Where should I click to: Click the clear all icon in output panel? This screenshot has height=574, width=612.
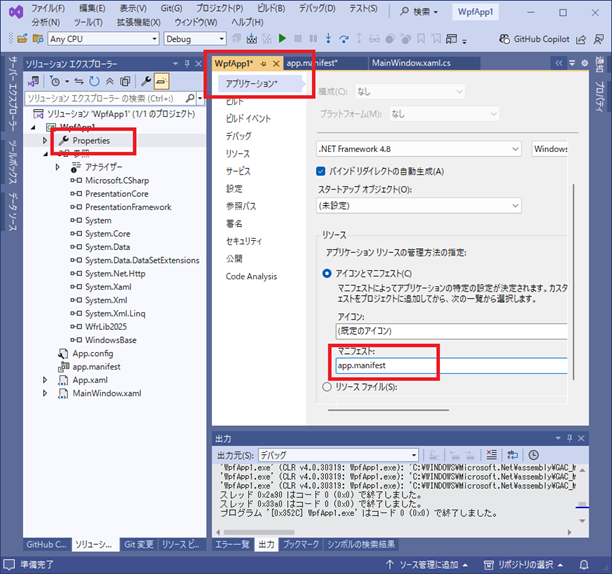click(491, 455)
